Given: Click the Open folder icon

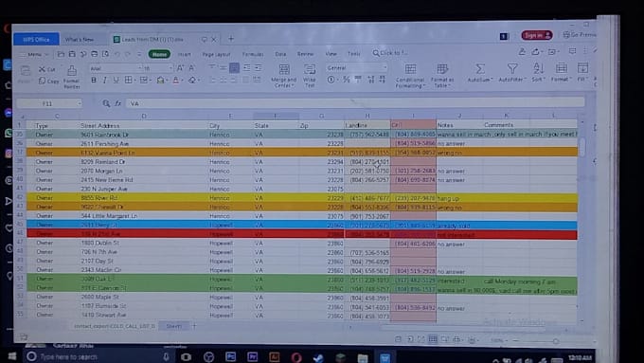Looking at the screenshot, I should click(x=61, y=54).
